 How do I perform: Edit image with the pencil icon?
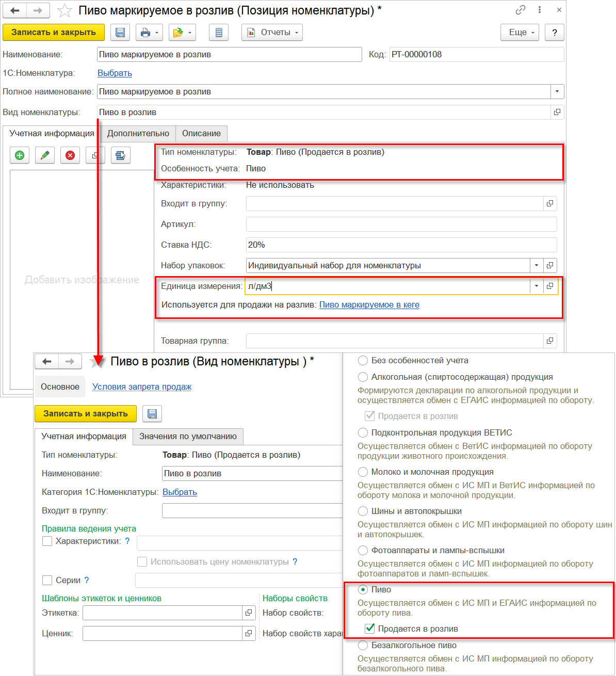coord(45,155)
